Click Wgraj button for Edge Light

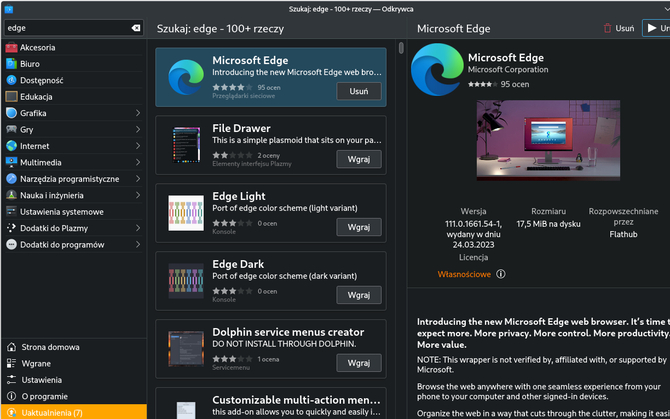coord(359,227)
